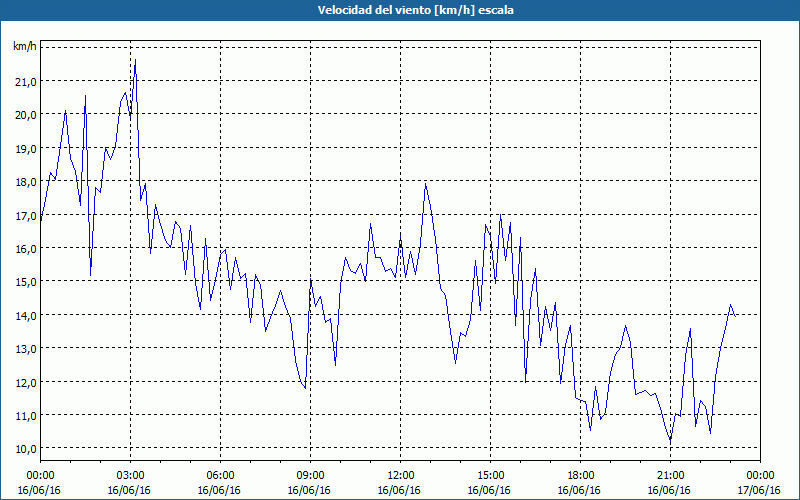Screen dimensions: 800x500
Task: Click the '15:00' time axis label
Action: [490, 476]
